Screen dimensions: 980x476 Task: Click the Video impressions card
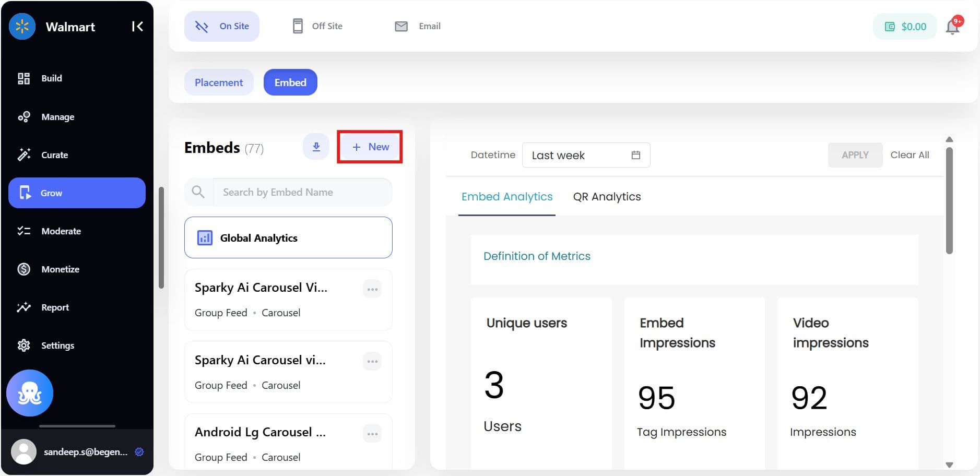pos(847,384)
